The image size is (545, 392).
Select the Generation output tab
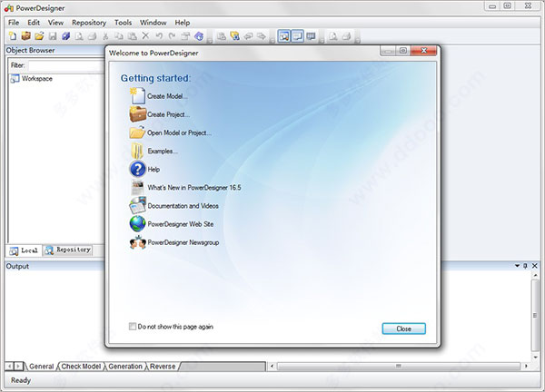click(125, 367)
